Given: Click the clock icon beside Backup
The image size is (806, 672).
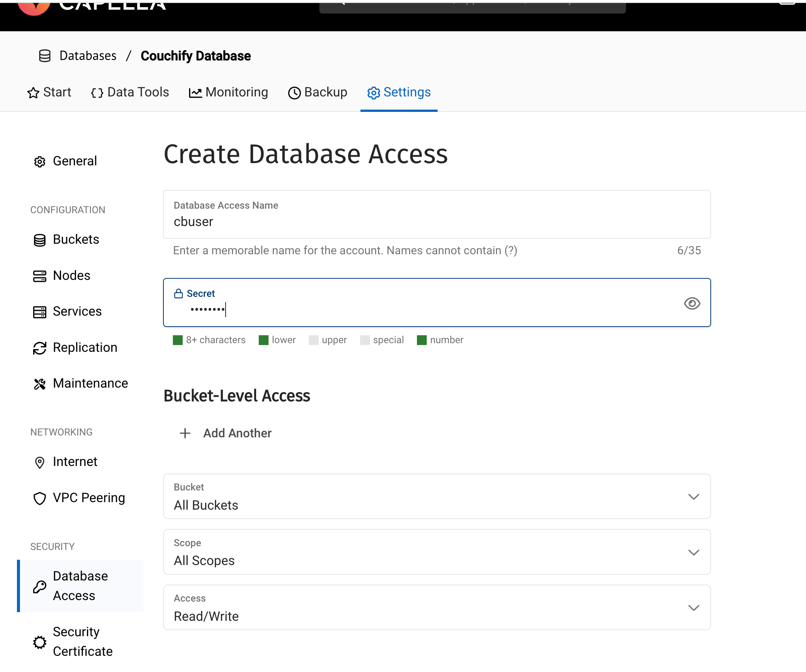Looking at the screenshot, I should (295, 93).
